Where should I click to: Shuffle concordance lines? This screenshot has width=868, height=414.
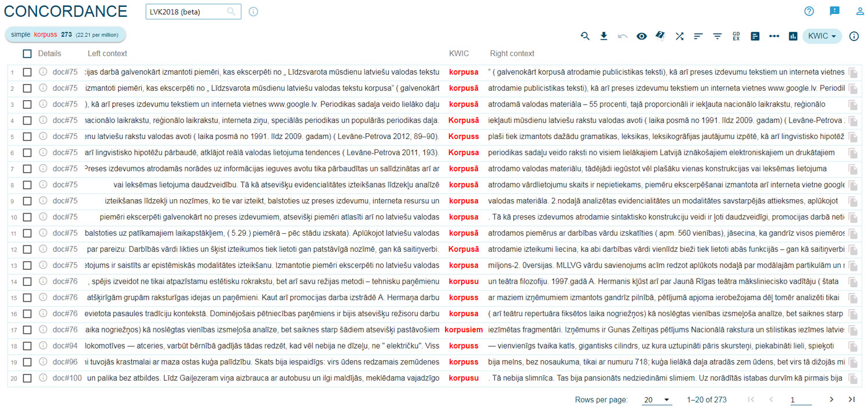coord(679,36)
